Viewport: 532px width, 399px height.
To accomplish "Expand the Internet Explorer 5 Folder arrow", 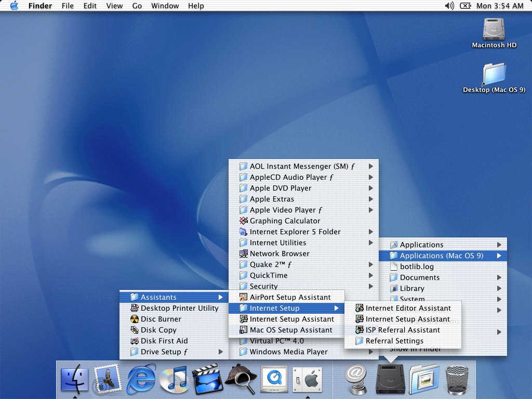I will pos(371,232).
